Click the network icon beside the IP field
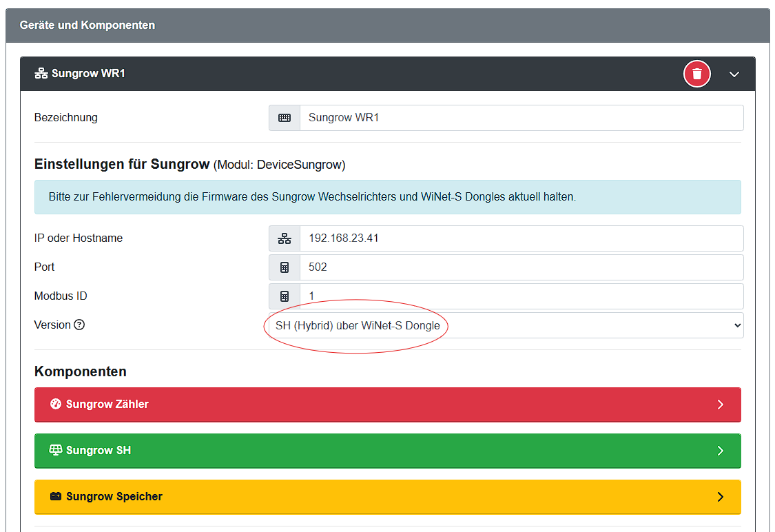Viewport: 775px width, 532px height. point(285,238)
